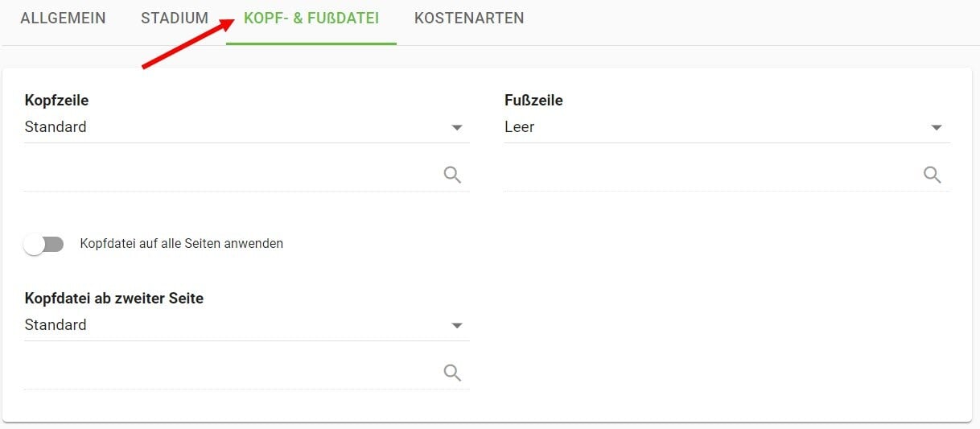Select the Kopf- & Fußdatei tab
Viewport: 980px width, 429px height.
click(x=311, y=19)
